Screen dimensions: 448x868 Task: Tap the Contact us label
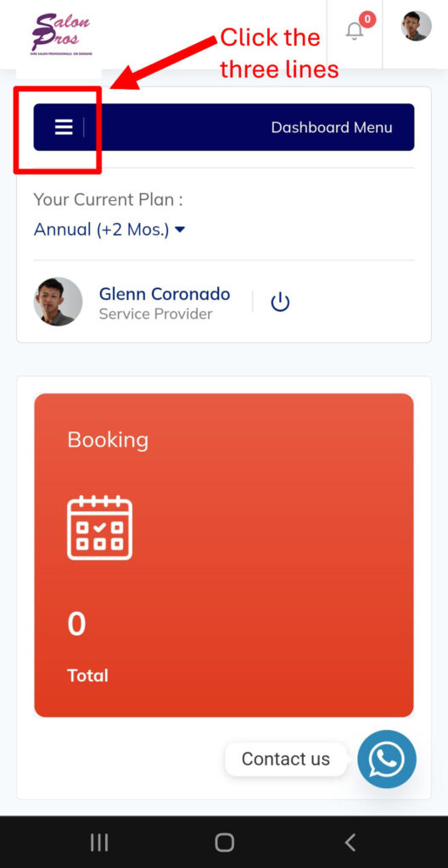(x=286, y=759)
